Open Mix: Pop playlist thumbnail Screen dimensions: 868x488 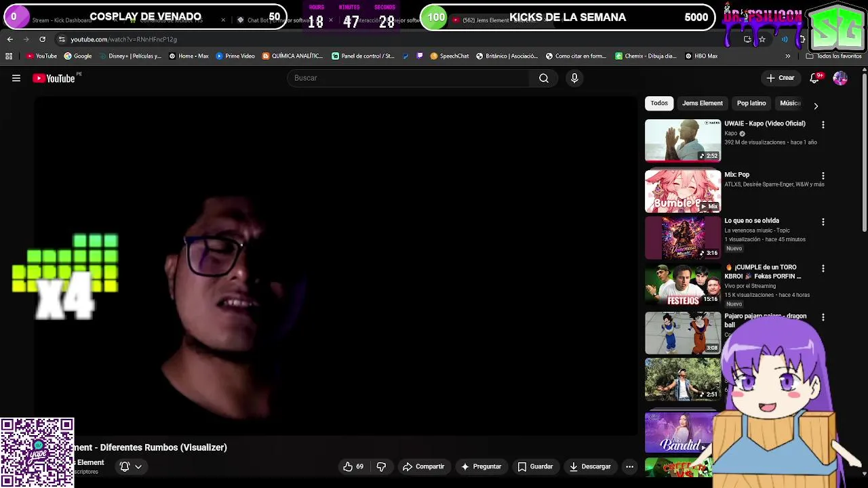click(683, 191)
